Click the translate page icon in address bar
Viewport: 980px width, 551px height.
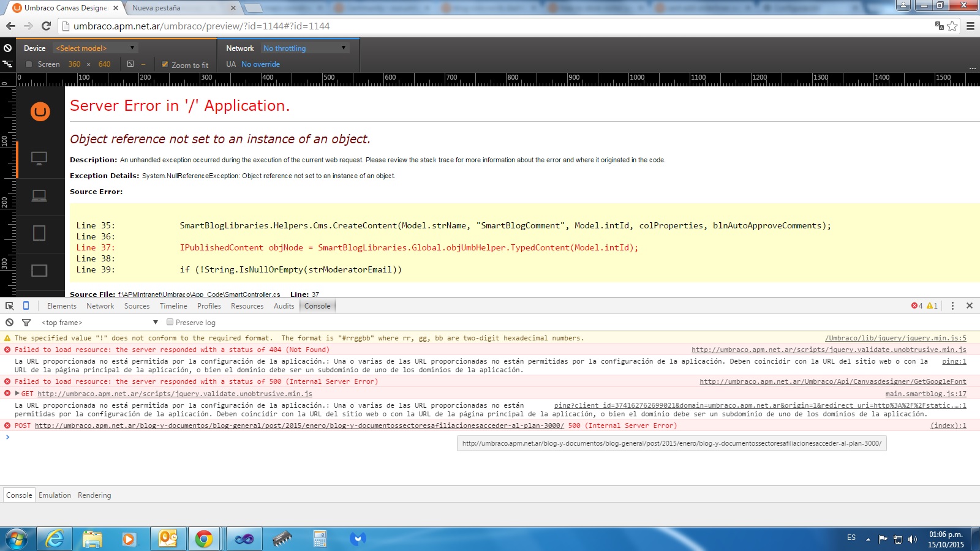click(x=940, y=26)
